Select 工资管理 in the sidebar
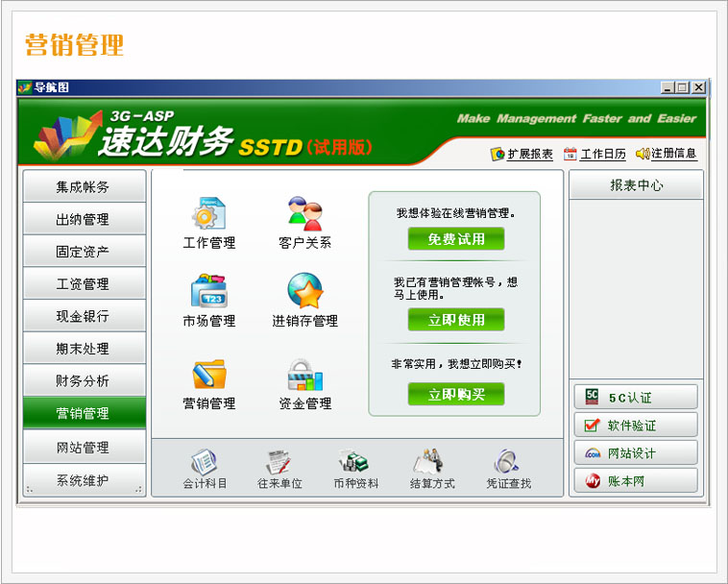The width and height of the screenshot is (728, 584). pos(85,283)
